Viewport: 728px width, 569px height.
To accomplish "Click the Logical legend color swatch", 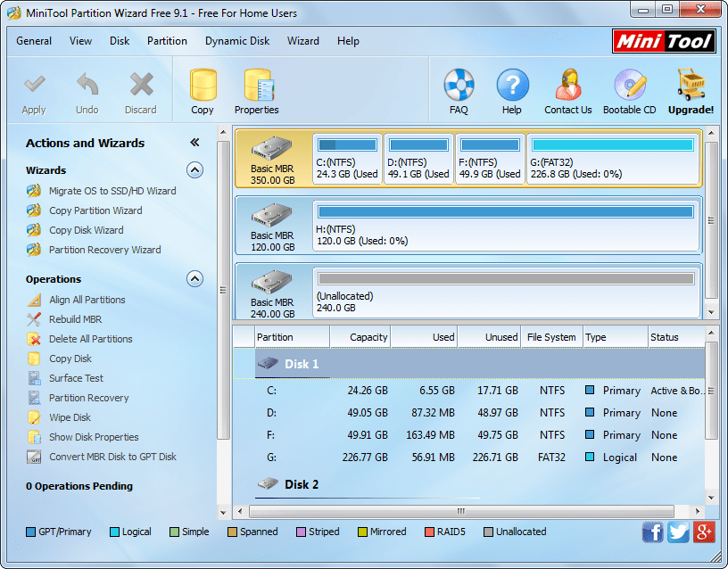I will point(114,532).
